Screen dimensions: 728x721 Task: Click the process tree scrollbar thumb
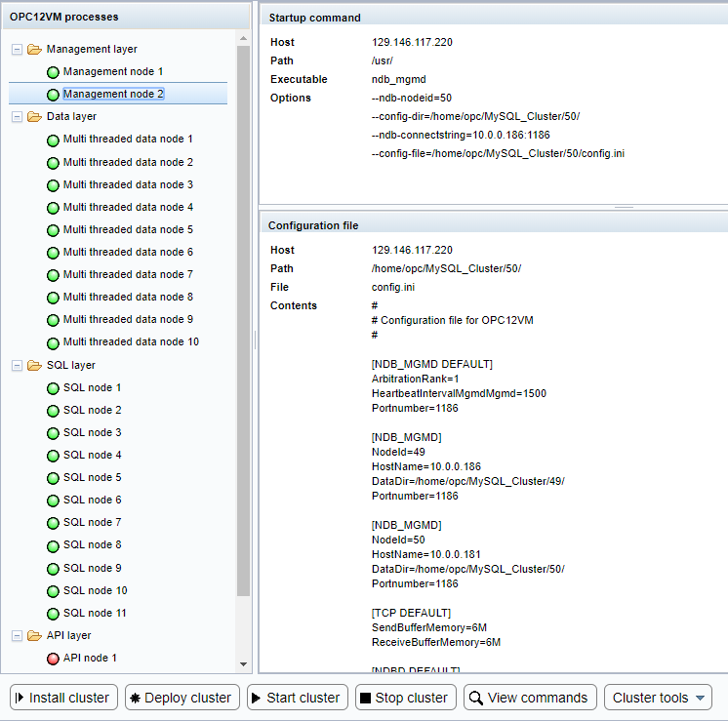tap(243, 320)
